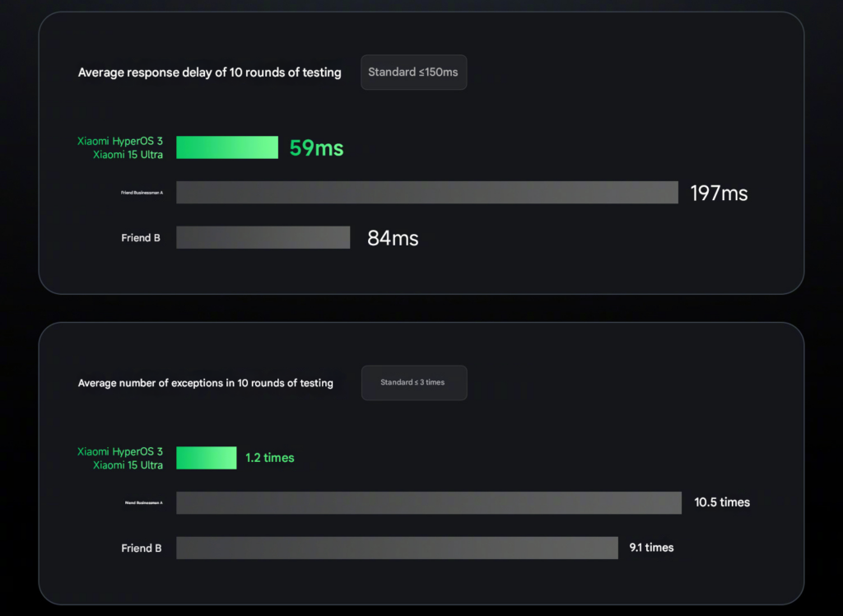Select the green 59ms response delay bar
Viewport: 843px width, 616px height.
[x=227, y=147]
